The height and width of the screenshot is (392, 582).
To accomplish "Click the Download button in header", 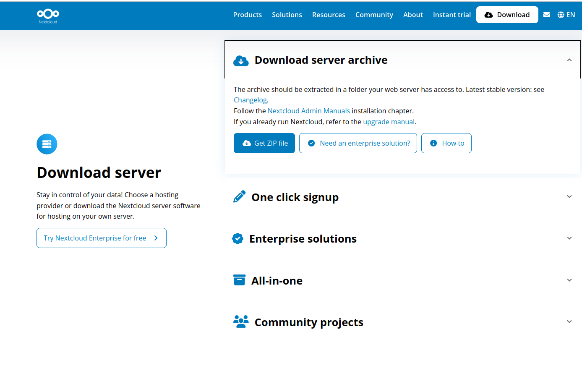I will tap(507, 15).
